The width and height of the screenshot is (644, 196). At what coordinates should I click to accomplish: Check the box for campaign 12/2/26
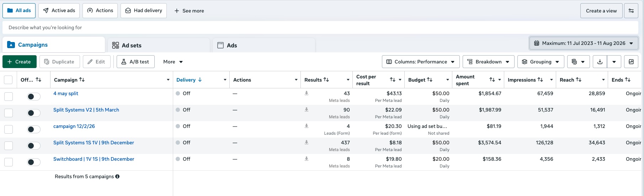click(x=9, y=129)
